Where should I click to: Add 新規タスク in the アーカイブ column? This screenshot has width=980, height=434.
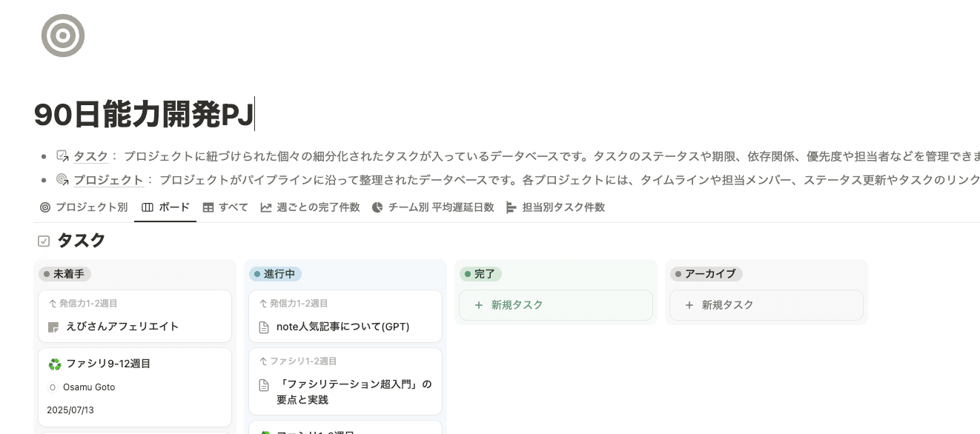(x=767, y=305)
